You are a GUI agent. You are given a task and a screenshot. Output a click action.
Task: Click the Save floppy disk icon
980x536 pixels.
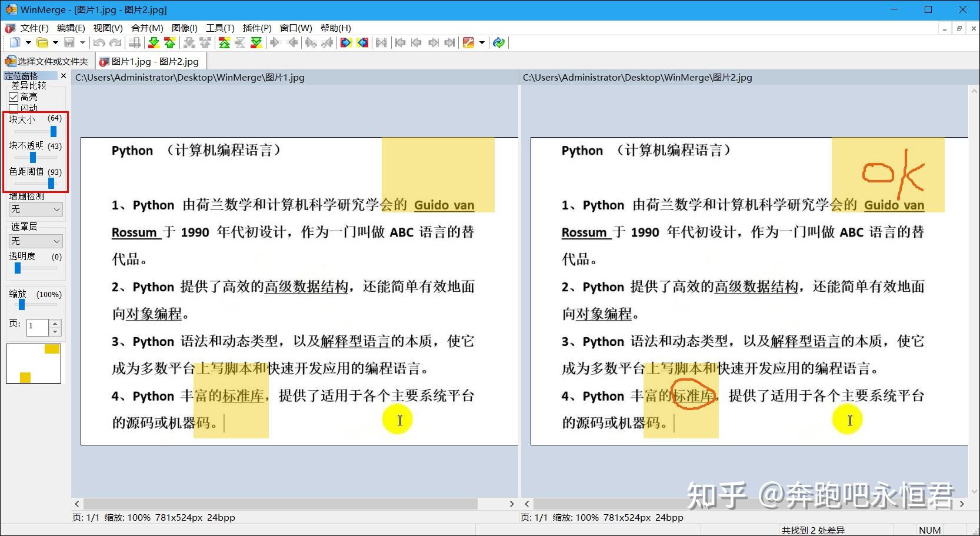[x=69, y=42]
